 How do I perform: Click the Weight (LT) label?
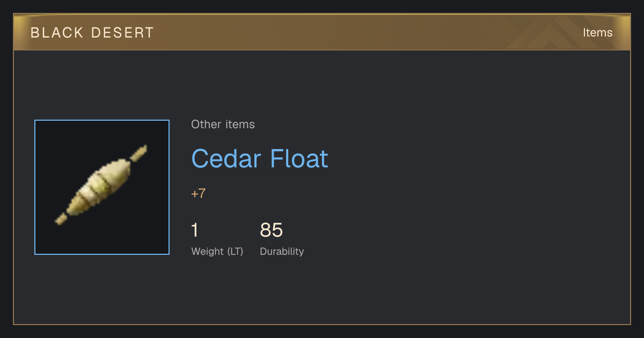217,252
